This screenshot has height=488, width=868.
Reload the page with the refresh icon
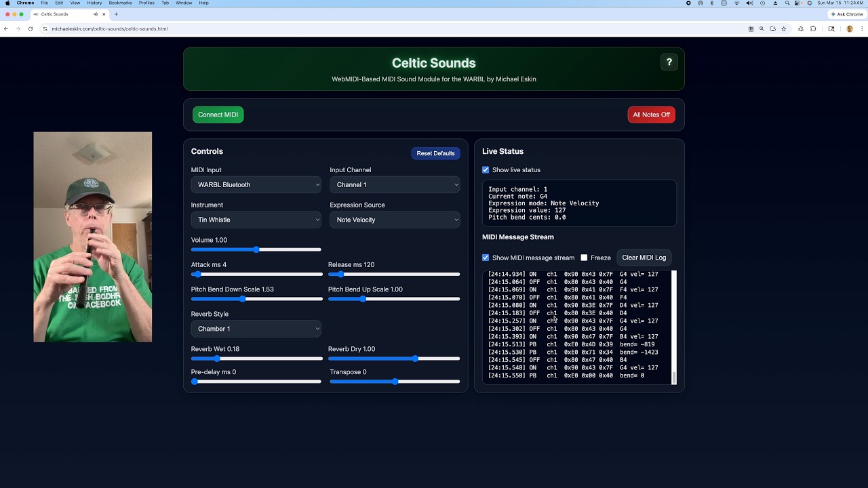point(31,29)
